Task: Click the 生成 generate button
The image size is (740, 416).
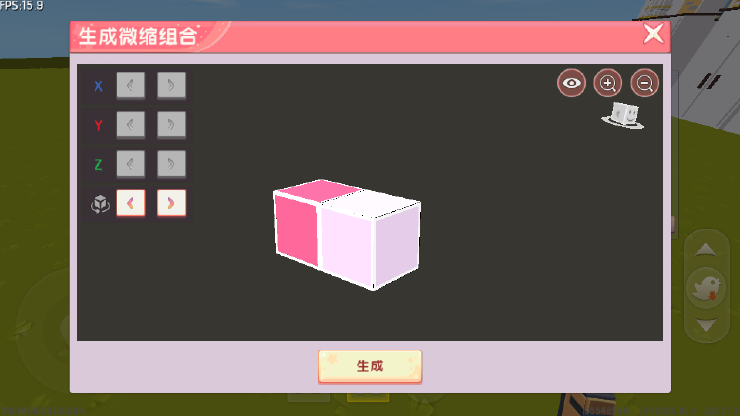Action: [370, 366]
